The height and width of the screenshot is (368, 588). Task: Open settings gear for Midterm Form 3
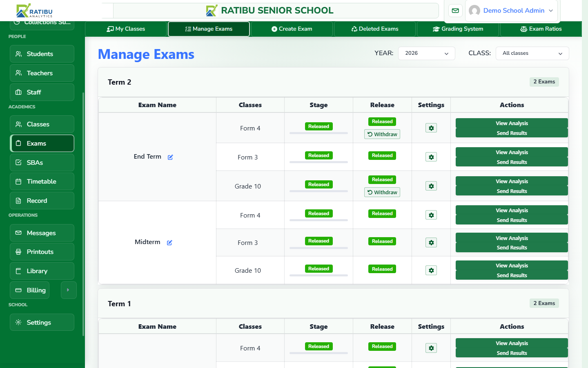click(431, 242)
